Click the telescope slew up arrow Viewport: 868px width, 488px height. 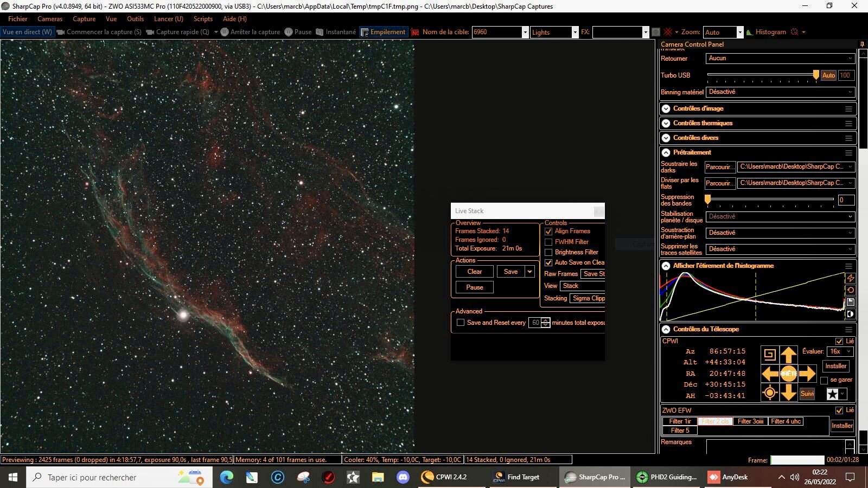tap(788, 355)
